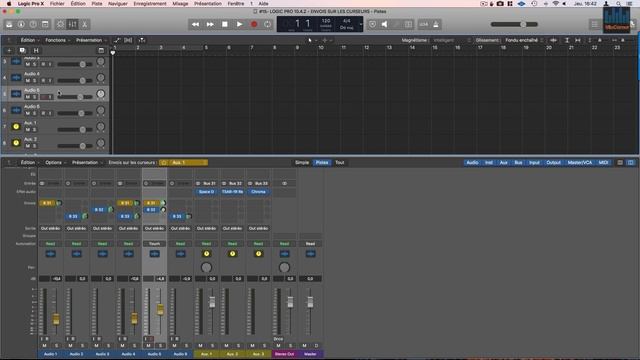The width and height of the screenshot is (640, 360).
Task: Mute the Aux 1 track header
Action: tap(28, 129)
